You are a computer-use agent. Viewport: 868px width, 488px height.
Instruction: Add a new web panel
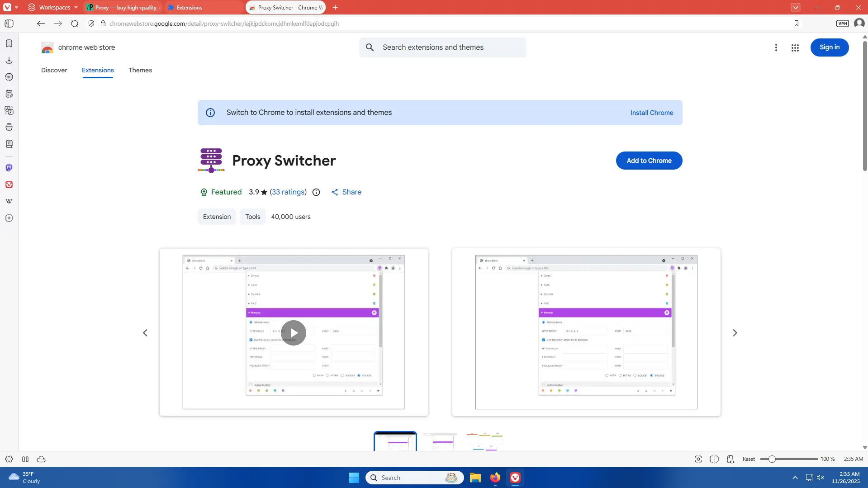9,218
